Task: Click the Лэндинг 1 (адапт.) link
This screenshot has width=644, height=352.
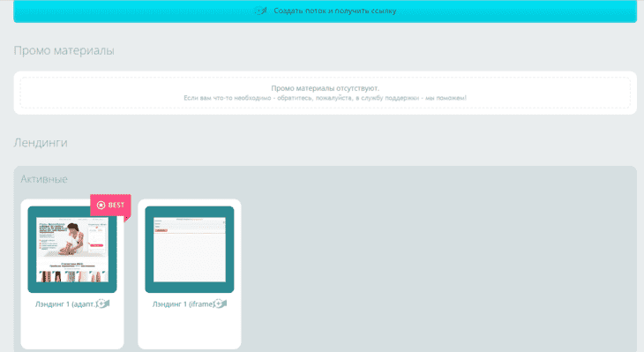Action: (x=65, y=304)
